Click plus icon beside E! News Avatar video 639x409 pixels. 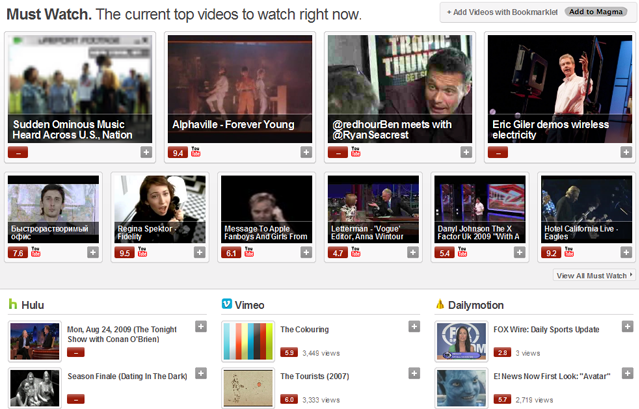click(628, 373)
